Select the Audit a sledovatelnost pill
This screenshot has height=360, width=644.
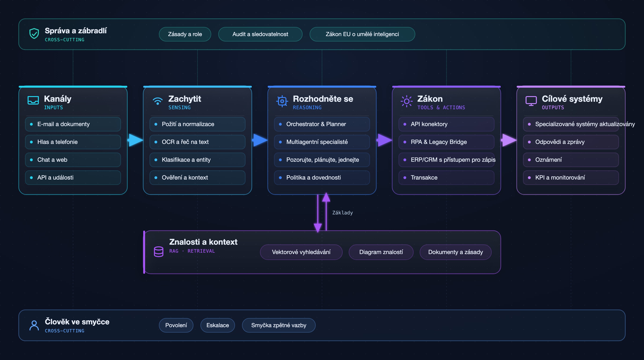260,34
